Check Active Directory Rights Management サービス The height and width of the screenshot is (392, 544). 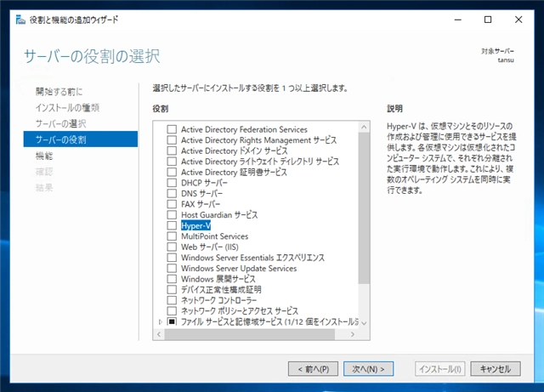[x=172, y=140]
